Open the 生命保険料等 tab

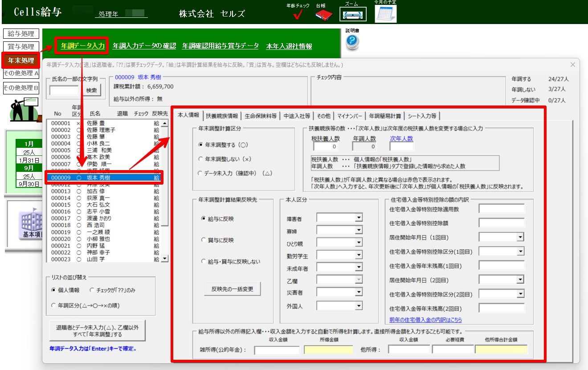tap(261, 116)
